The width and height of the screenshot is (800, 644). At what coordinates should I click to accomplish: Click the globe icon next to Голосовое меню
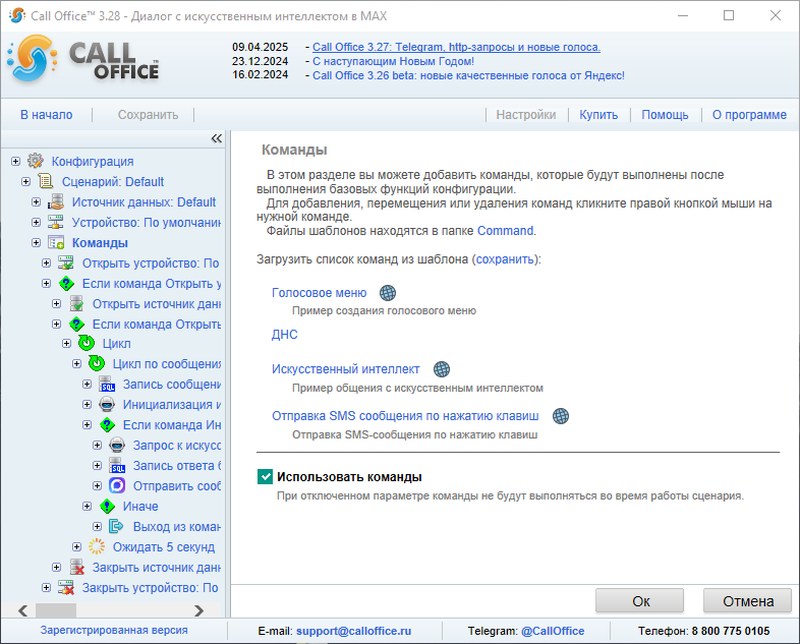pos(388,293)
